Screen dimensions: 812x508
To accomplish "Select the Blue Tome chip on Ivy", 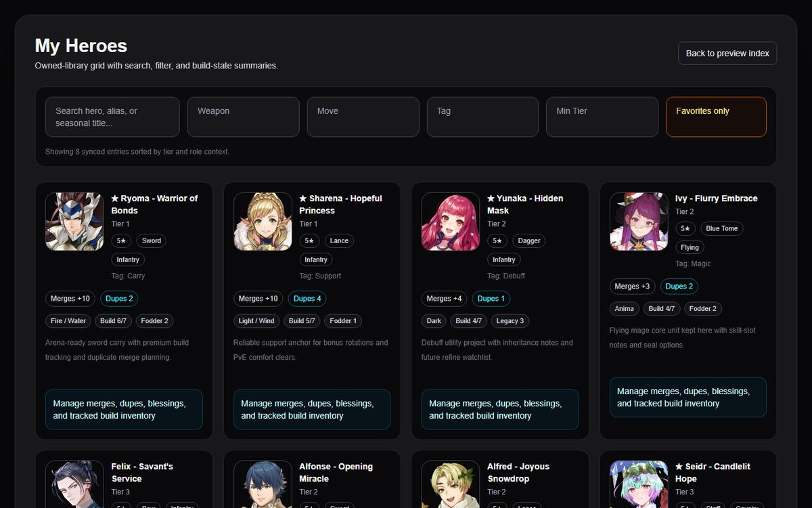I will (722, 228).
